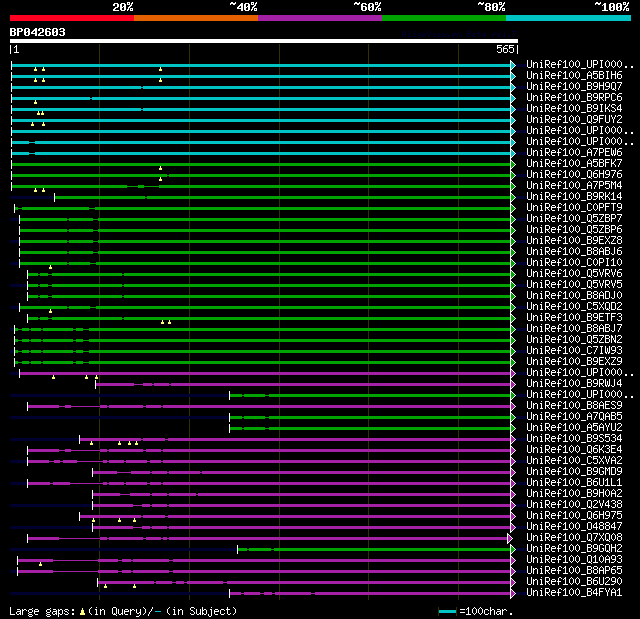This screenshot has width=640, height=619.
Task: Open the UniRef100_B9H0A2 hit
Action: (x=574, y=494)
